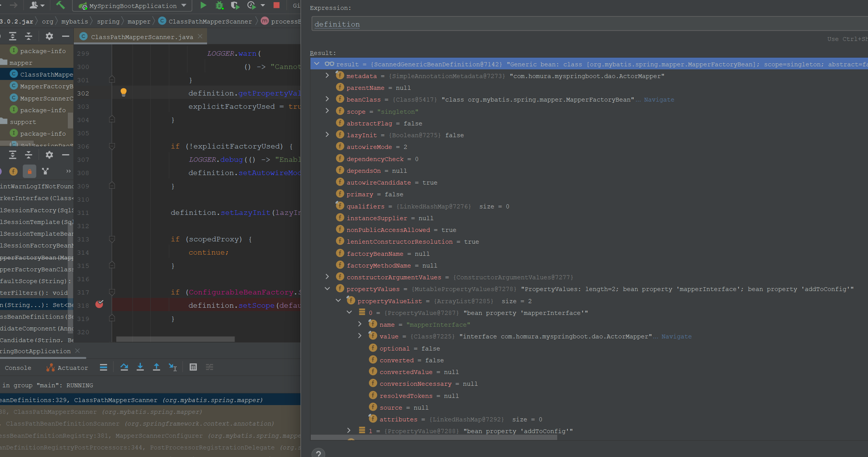Collapse the propertyValues tree node
The width and height of the screenshot is (868, 457).
tap(327, 289)
